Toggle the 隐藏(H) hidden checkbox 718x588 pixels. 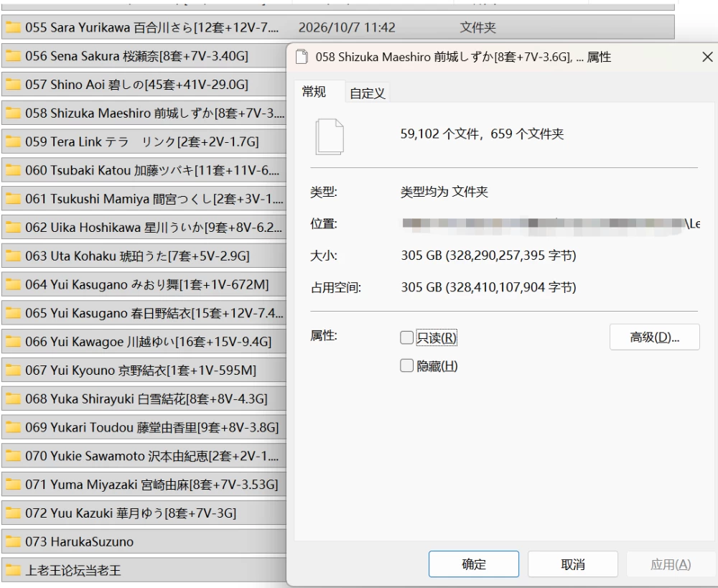coord(406,365)
